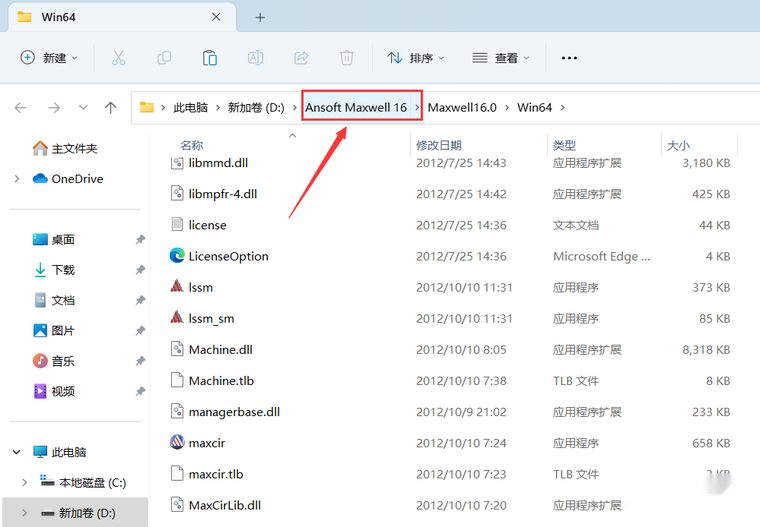The height and width of the screenshot is (527, 760).
Task: Sort by Type (类型) column header
Action: point(564,145)
